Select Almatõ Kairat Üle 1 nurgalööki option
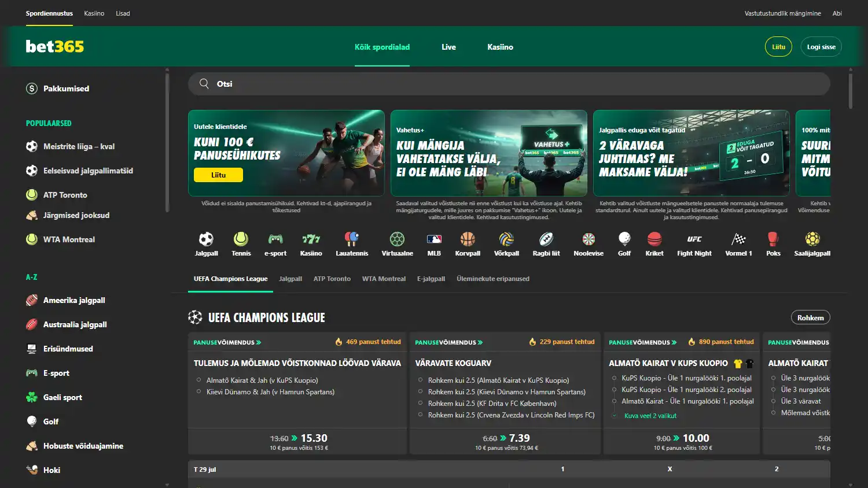 (x=615, y=401)
